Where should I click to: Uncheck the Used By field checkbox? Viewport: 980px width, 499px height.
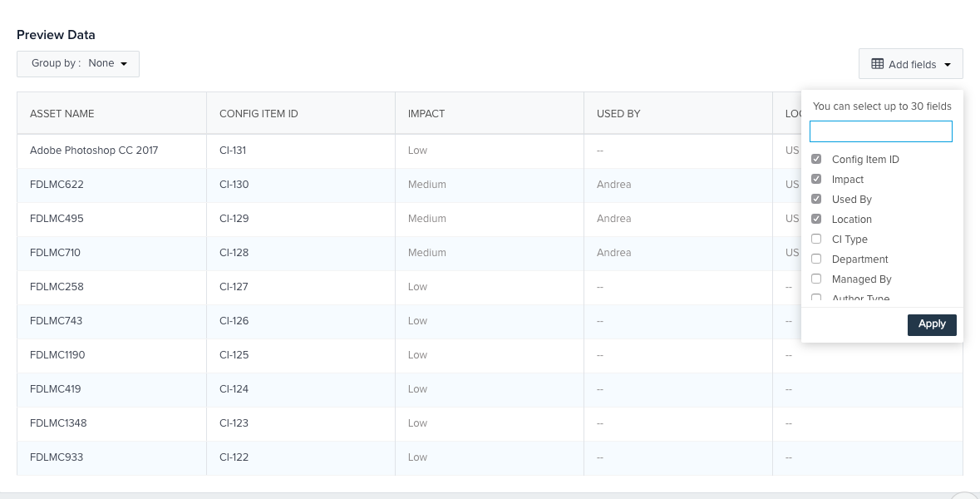[x=816, y=199]
